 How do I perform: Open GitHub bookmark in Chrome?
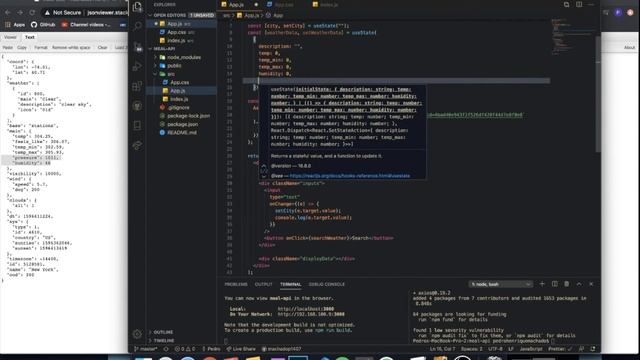coord(43,25)
